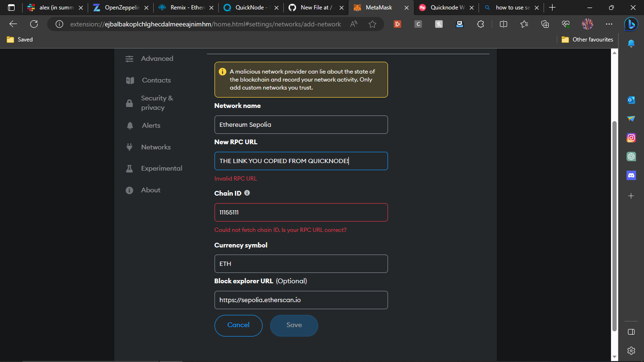Click the Networks plug icon

tap(129, 147)
